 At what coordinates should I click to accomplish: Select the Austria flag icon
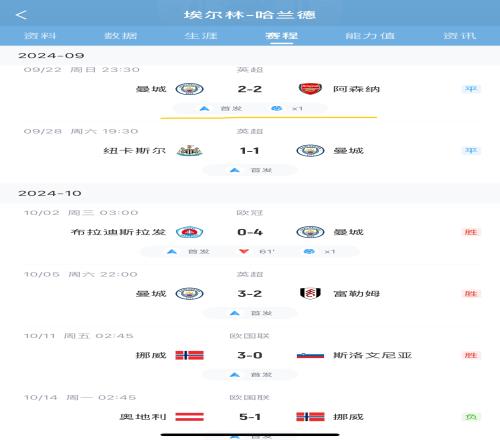click(189, 417)
